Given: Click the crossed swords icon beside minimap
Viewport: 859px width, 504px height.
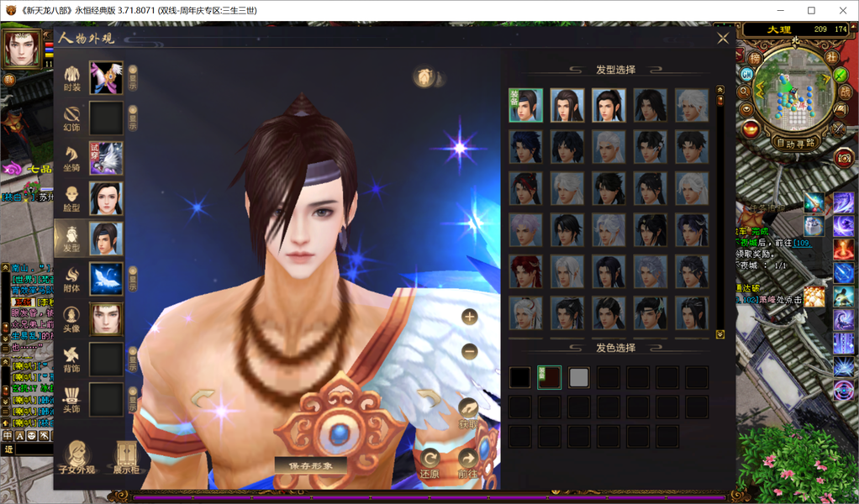Looking at the screenshot, I should 840,129.
